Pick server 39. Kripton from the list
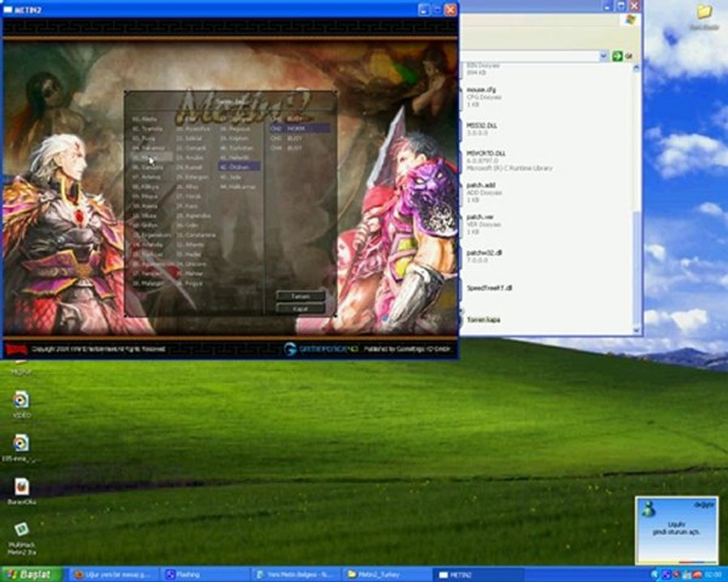This screenshot has width=728, height=582. coord(235,138)
